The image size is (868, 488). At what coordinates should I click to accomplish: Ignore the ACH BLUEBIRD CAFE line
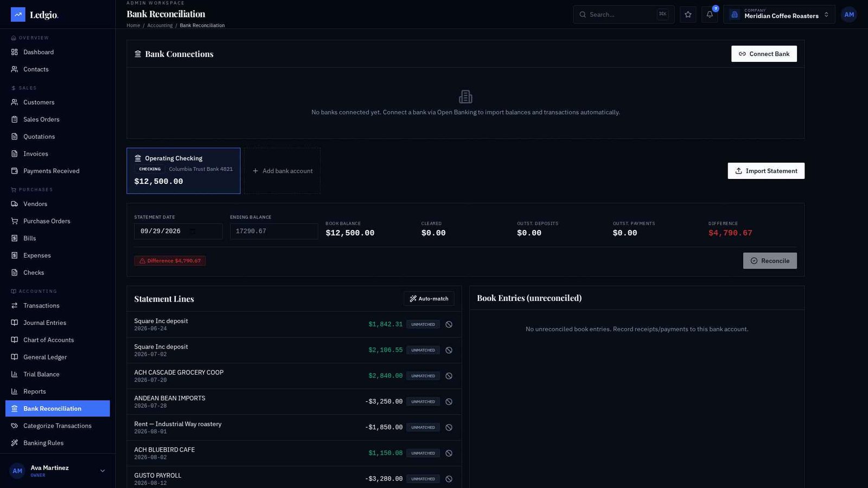449,453
